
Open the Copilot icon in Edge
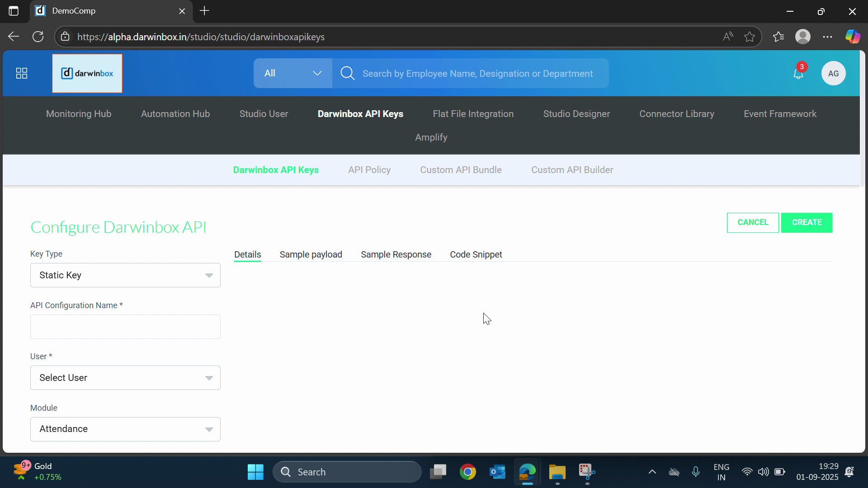[853, 37]
